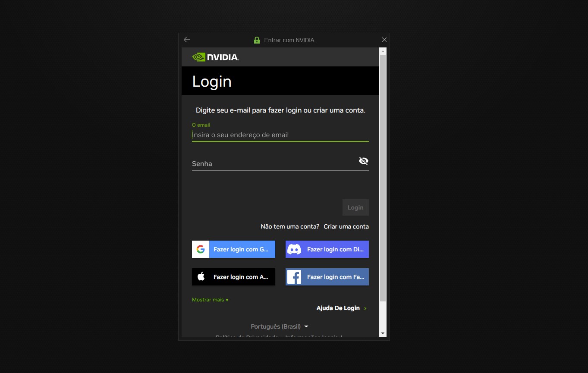
Task: Click the Login page heading
Action: point(212,81)
